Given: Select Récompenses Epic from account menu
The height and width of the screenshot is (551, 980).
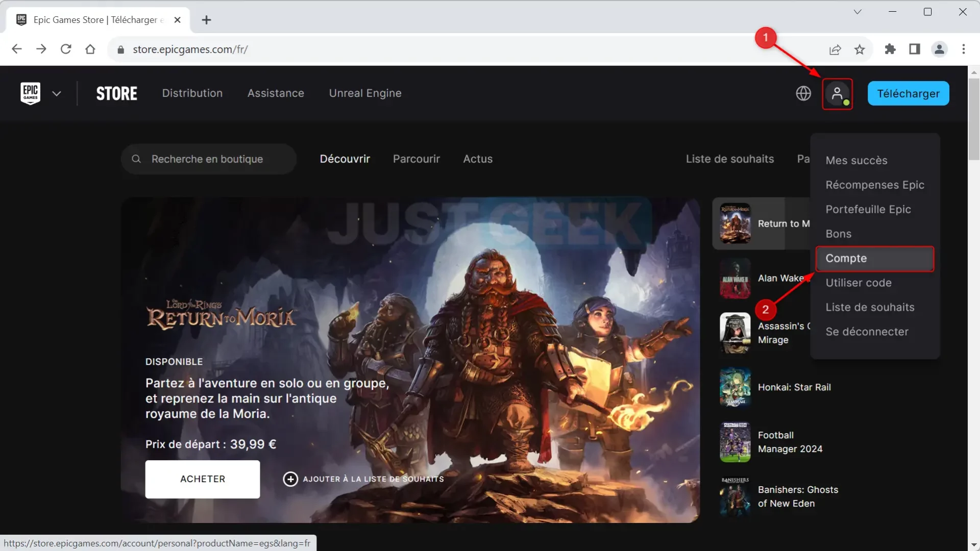Looking at the screenshot, I should pyautogui.click(x=875, y=185).
